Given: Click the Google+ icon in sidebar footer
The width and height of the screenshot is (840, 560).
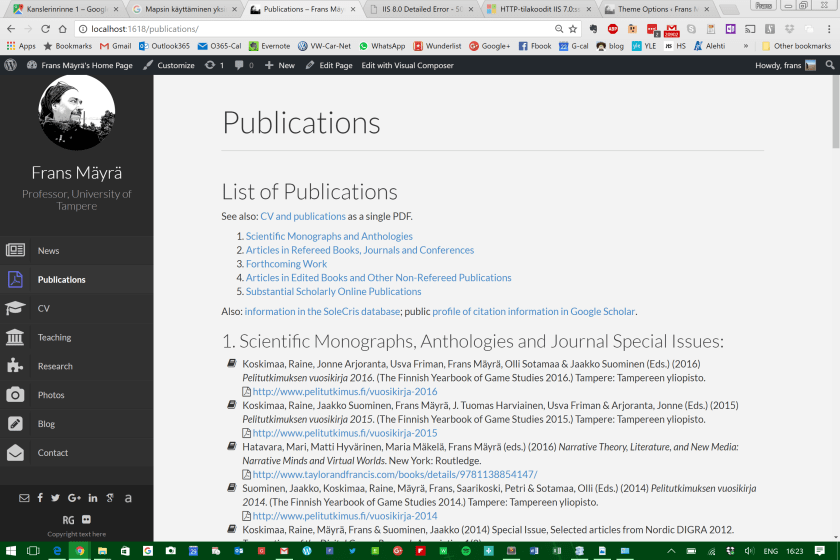Looking at the screenshot, I should tap(74, 497).
